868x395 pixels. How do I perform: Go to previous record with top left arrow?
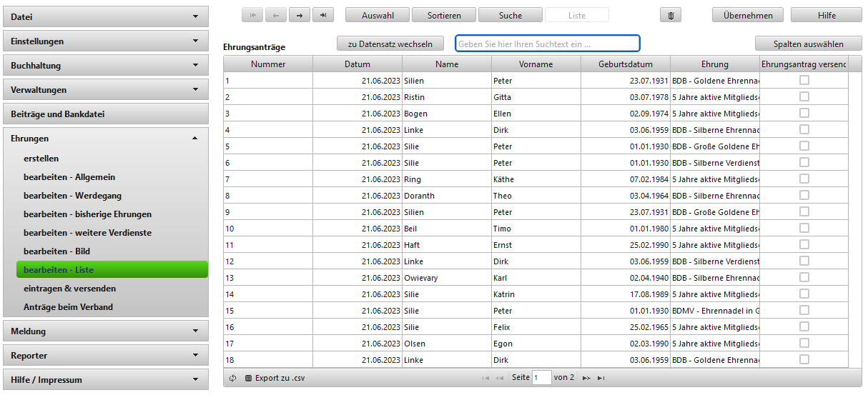(x=276, y=15)
